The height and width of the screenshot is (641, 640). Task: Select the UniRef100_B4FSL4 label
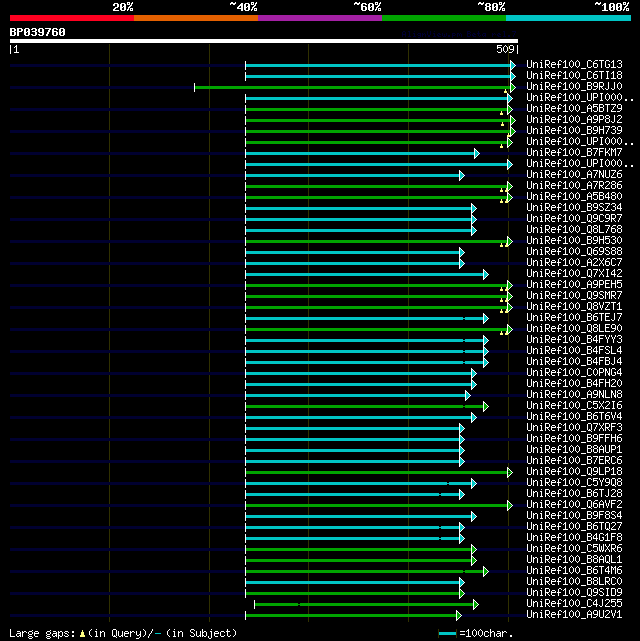pyautogui.click(x=574, y=351)
